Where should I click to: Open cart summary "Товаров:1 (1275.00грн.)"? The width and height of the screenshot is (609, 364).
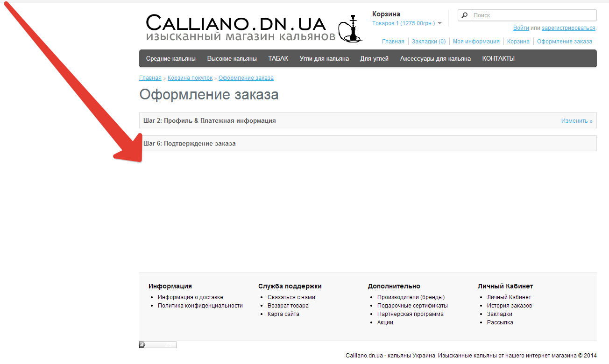[x=404, y=23]
